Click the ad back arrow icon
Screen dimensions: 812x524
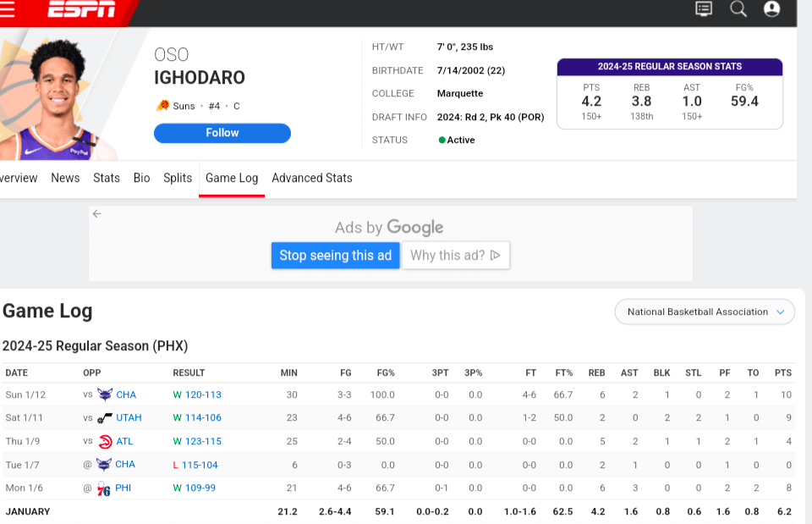(x=97, y=214)
